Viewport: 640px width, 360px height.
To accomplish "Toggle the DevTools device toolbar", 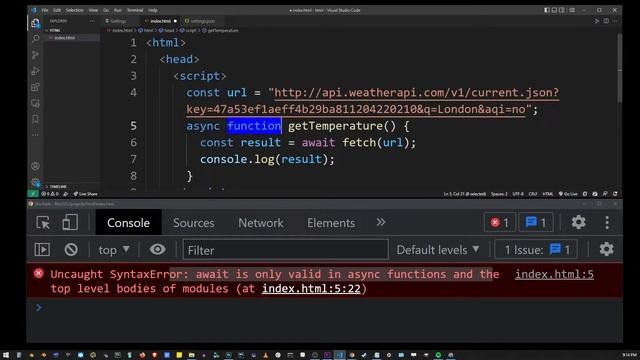I will coord(70,223).
